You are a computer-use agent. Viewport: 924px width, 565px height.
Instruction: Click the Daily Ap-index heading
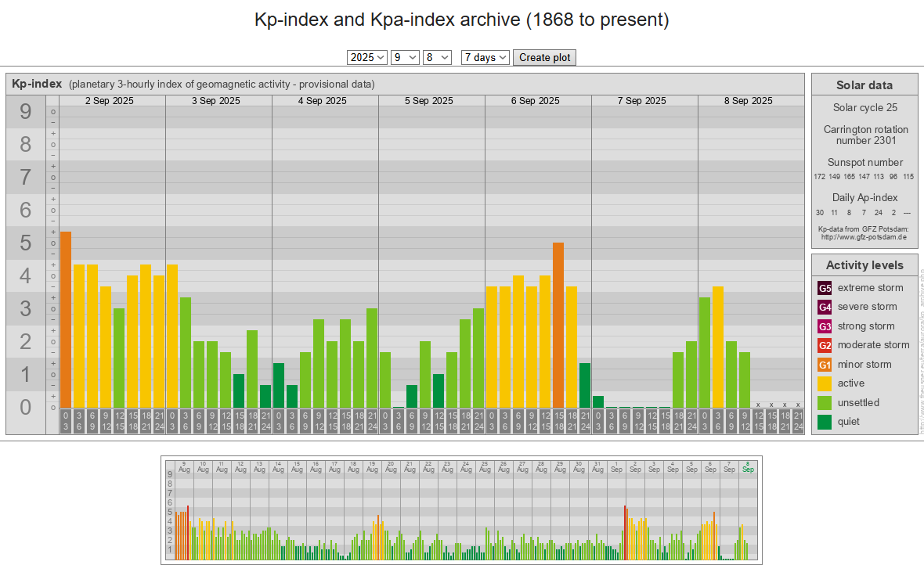coord(864,198)
